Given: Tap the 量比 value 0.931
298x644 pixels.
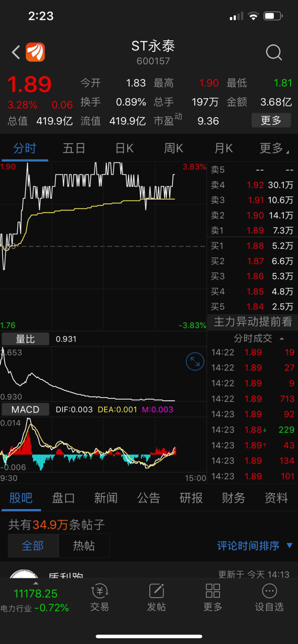Looking at the screenshot, I should (x=66, y=339).
